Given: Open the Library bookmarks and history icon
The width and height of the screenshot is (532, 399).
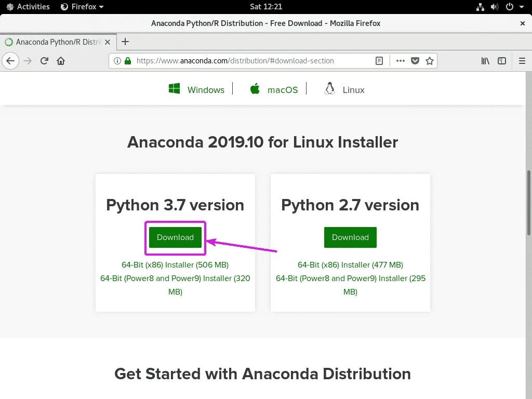Looking at the screenshot, I should click(x=485, y=61).
